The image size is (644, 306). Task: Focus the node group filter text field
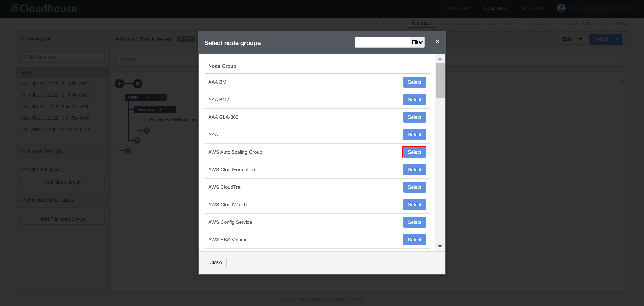(382, 42)
